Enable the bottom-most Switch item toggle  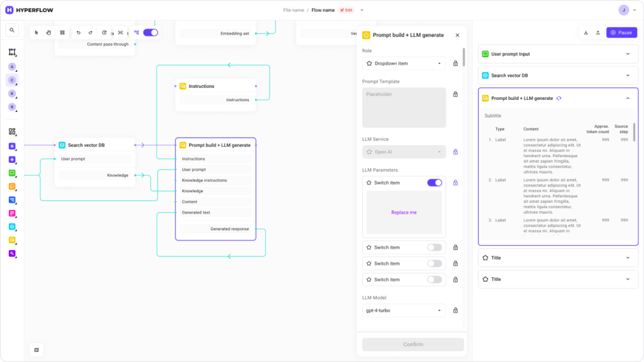(x=435, y=280)
